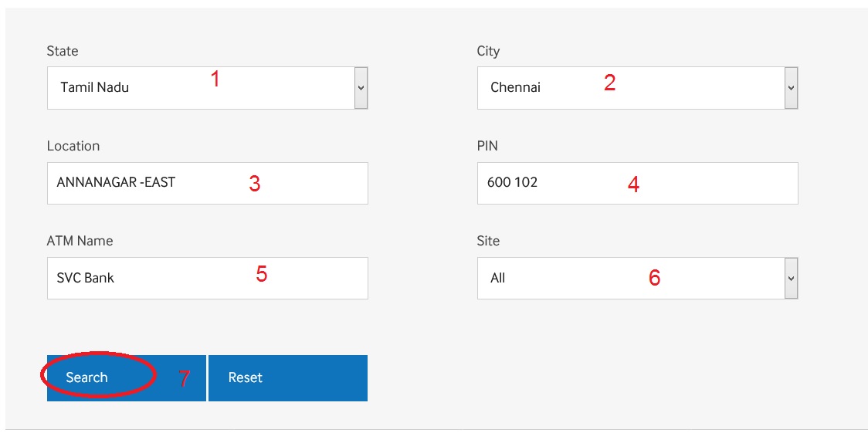Click into the PIN field showing 600 102
Image resolution: width=868 pixels, height=433 pixels.
[x=637, y=183]
